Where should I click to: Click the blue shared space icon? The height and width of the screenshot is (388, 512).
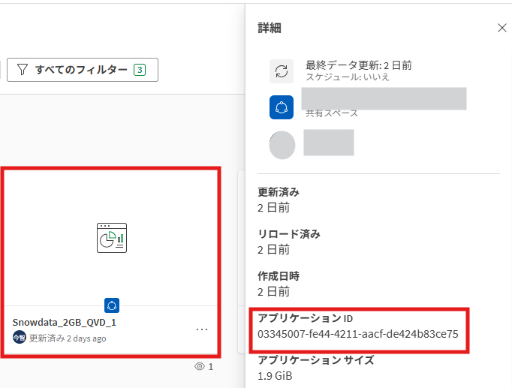281,107
